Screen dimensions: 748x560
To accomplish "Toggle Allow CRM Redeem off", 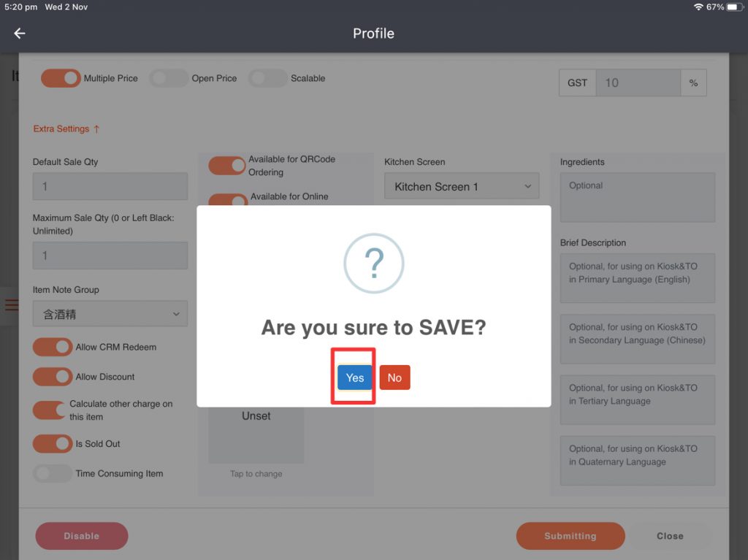I will [53, 348].
